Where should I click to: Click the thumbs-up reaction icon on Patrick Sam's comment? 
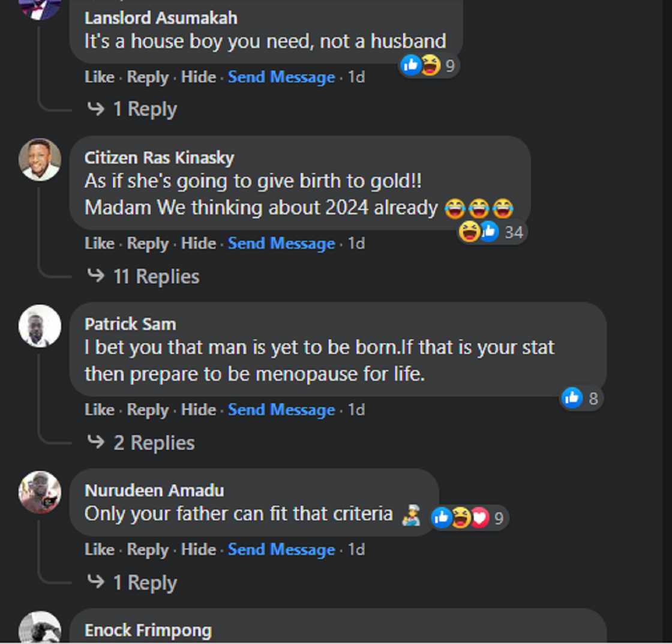click(x=572, y=397)
